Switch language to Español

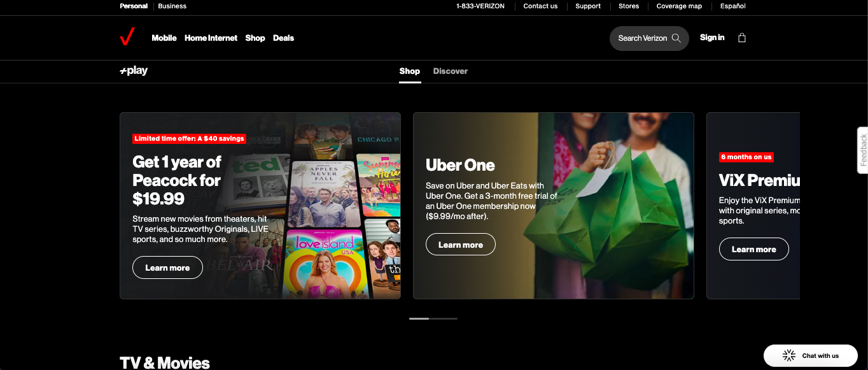click(733, 6)
